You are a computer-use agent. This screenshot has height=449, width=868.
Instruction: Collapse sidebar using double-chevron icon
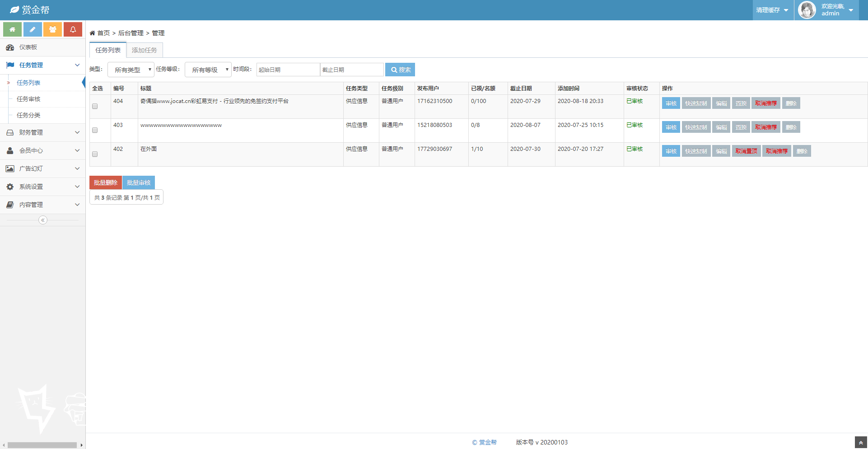(43, 220)
